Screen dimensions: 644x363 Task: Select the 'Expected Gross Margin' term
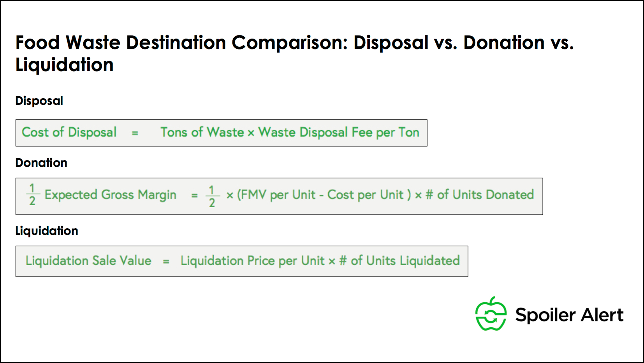tap(110, 195)
